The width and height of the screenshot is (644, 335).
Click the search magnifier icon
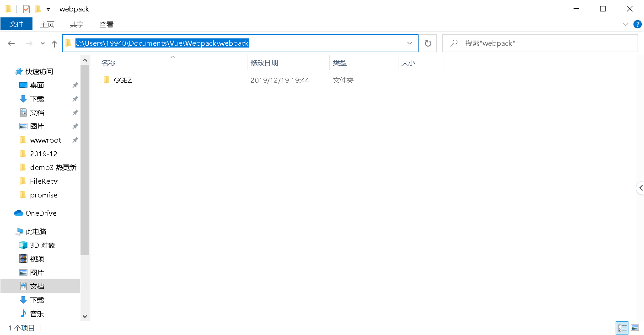click(x=453, y=43)
